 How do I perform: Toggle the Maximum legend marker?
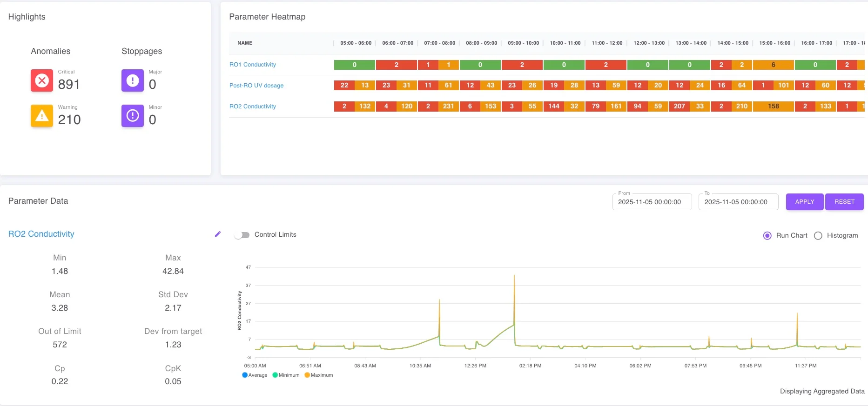(307, 375)
